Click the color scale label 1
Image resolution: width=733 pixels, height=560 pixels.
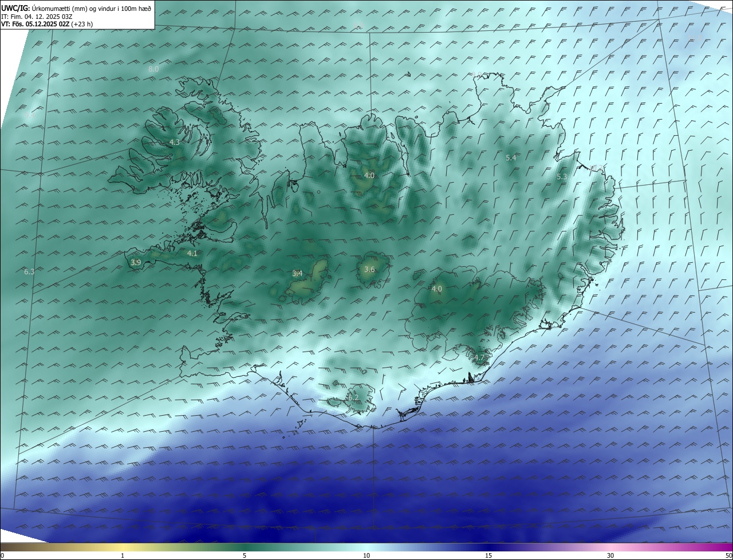pyautogui.click(x=123, y=555)
